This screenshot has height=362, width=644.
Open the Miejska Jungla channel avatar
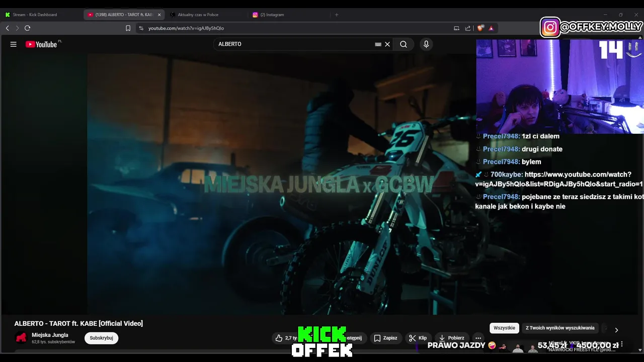pos(21,338)
